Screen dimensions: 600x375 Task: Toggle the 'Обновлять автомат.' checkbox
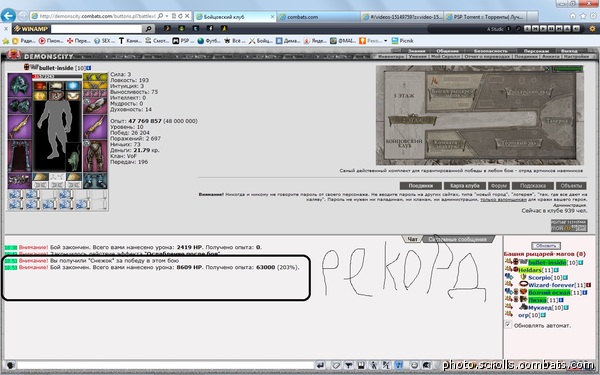(508, 324)
